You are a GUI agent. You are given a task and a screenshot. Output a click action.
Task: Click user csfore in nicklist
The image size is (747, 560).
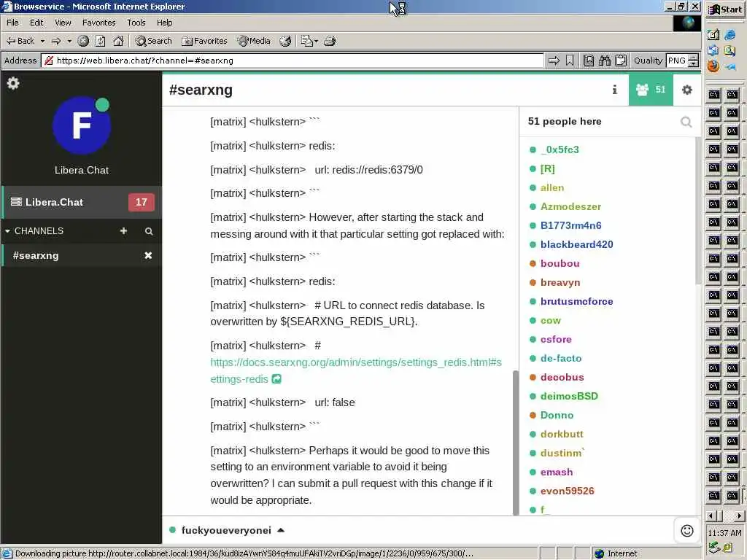pyautogui.click(x=556, y=340)
